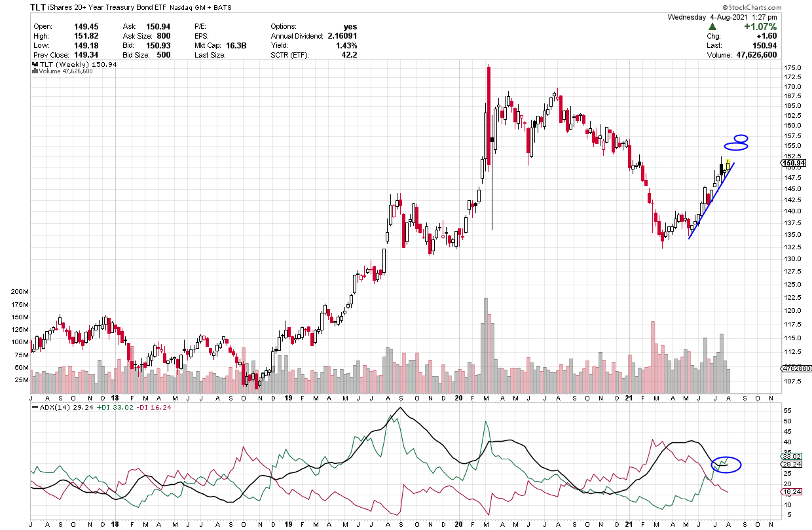Click the Ask Size value 800
812x530 pixels.
(164, 36)
